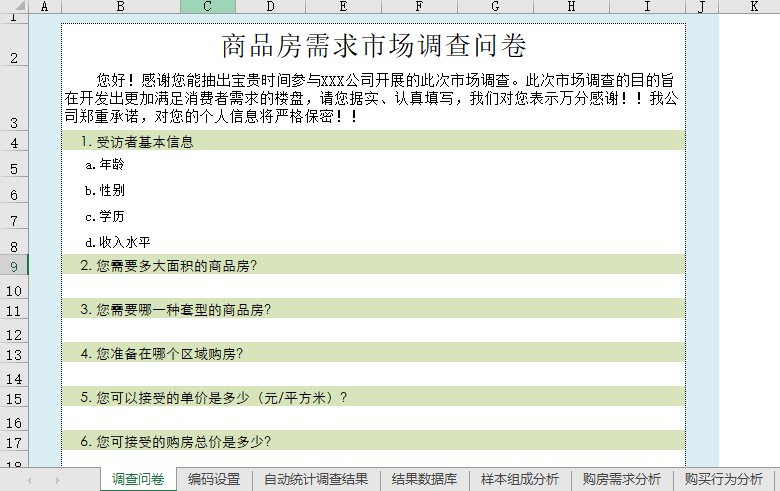Select row 9 header

point(14,266)
